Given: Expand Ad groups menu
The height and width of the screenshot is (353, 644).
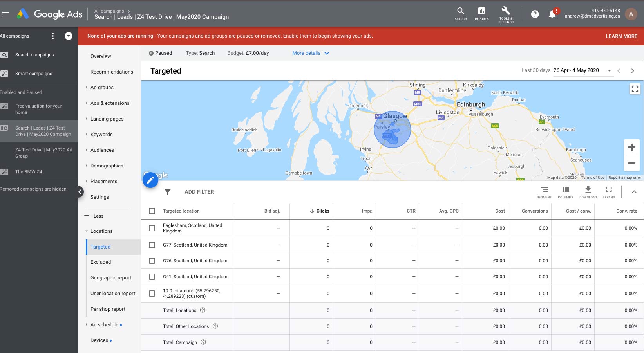Looking at the screenshot, I should (102, 88).
